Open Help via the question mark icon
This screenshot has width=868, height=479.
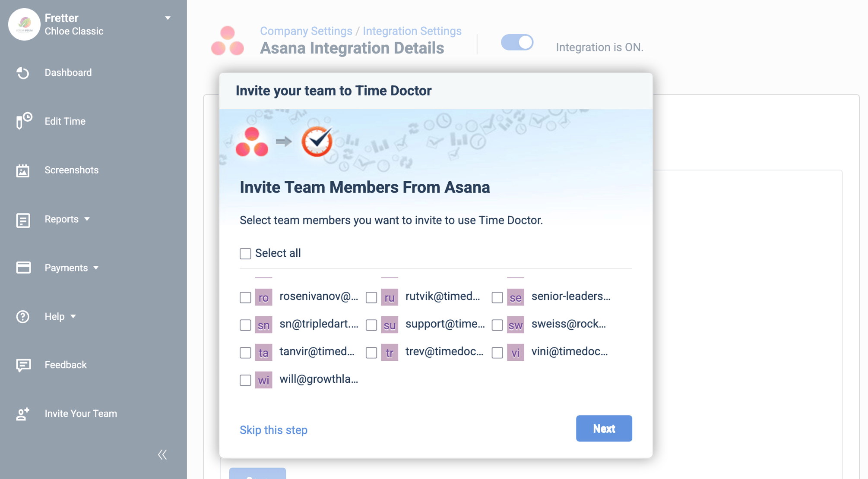[22, 316]
